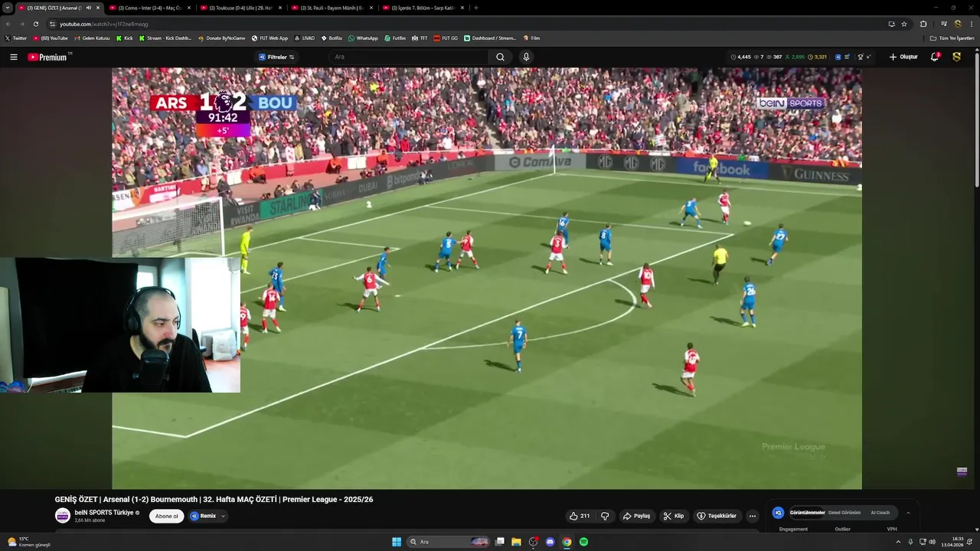Image resolution: width=980 pixels, height=551 pixels.
Task: Select the AI Coach tab
Action: click(880, 513)
